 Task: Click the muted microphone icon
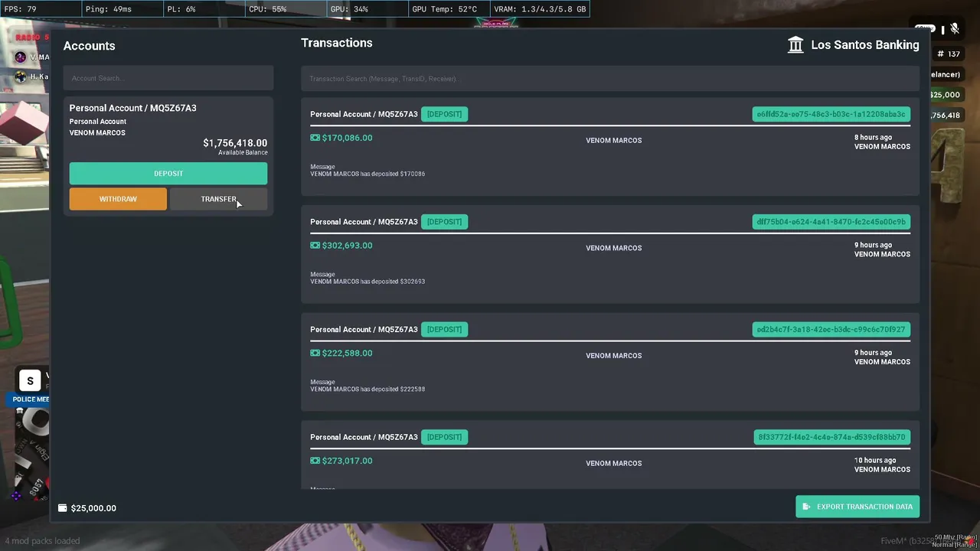pyautogui.click(x=955, y=29)
